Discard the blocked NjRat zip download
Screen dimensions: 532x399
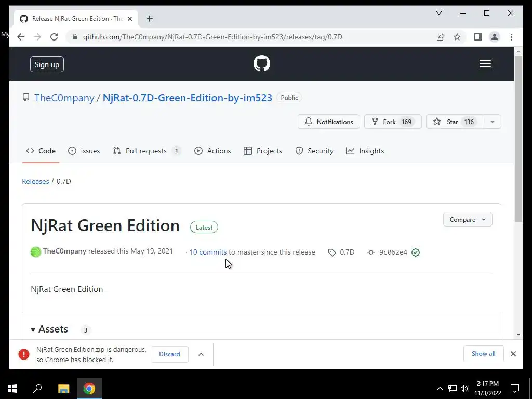point(170,354)
